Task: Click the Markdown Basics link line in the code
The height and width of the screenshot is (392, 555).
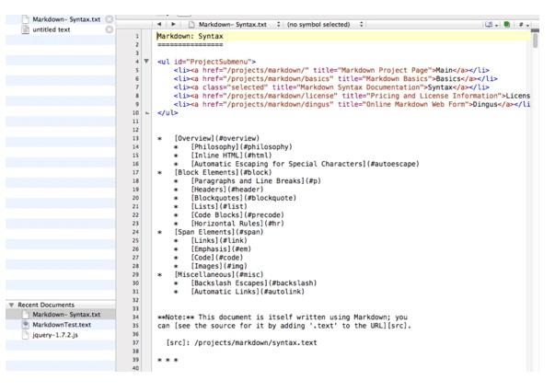Action: click(336, 78)
